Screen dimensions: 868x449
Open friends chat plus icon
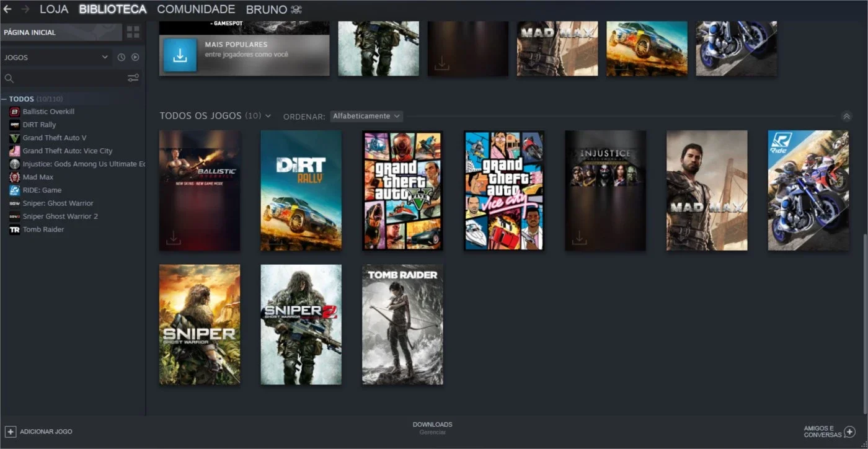(849, 432)
